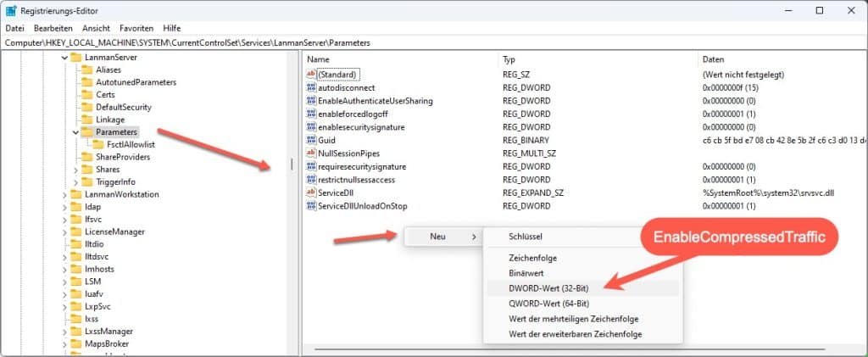The image size is (868, 357).
Task: Click the DWORD icon beside requiresecuritysignature
Action: point(311,166)
